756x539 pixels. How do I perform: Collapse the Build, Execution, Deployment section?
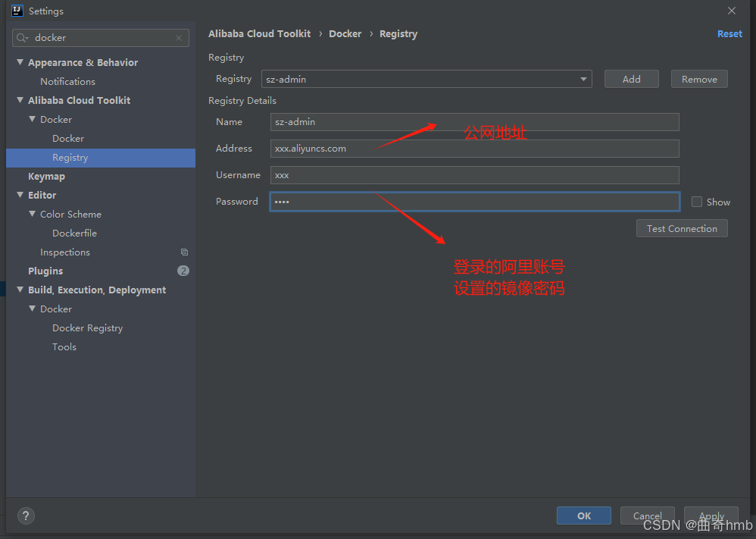(x=20, y=290)
